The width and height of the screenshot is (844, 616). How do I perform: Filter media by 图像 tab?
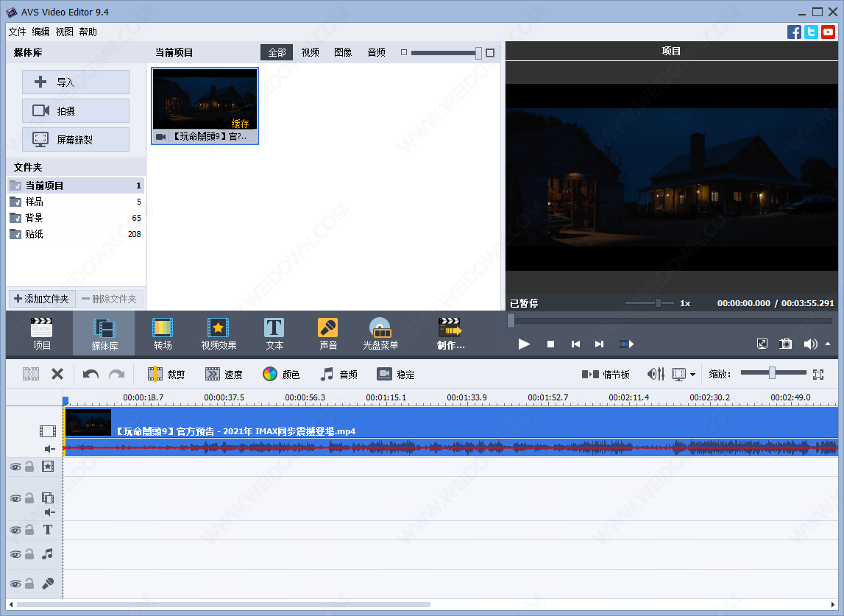point(343,52)
